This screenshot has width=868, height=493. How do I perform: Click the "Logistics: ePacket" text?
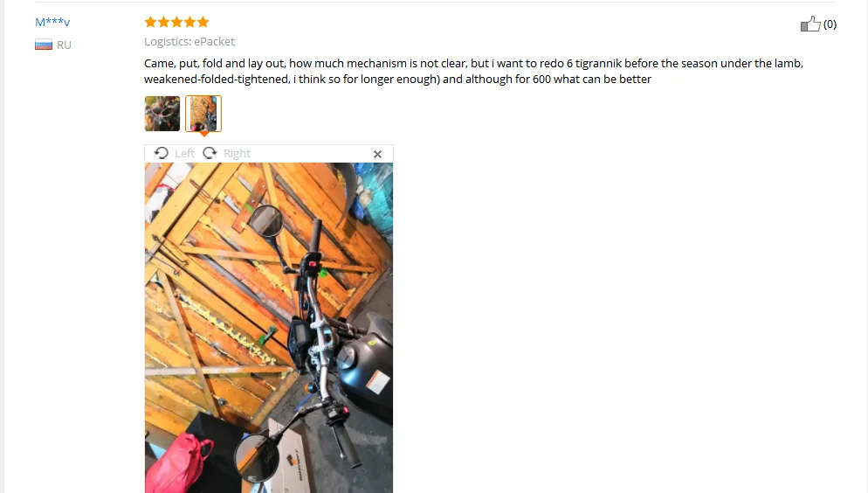click(x=189, y=42)
